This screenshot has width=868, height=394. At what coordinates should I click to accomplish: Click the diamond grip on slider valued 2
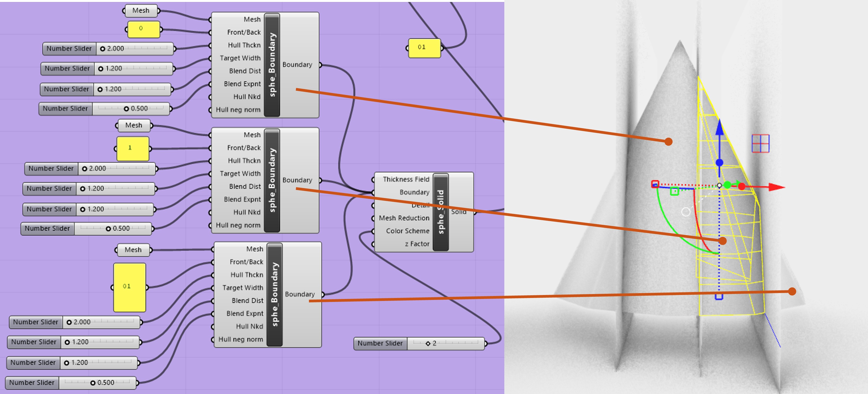pyautogui.click(x=428, y=344)
